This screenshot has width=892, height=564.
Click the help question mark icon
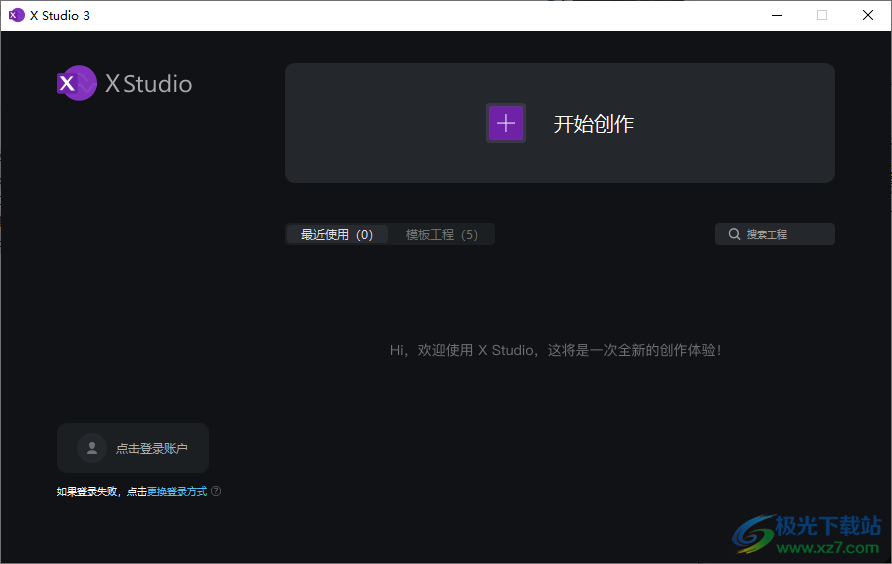[216, 491]
